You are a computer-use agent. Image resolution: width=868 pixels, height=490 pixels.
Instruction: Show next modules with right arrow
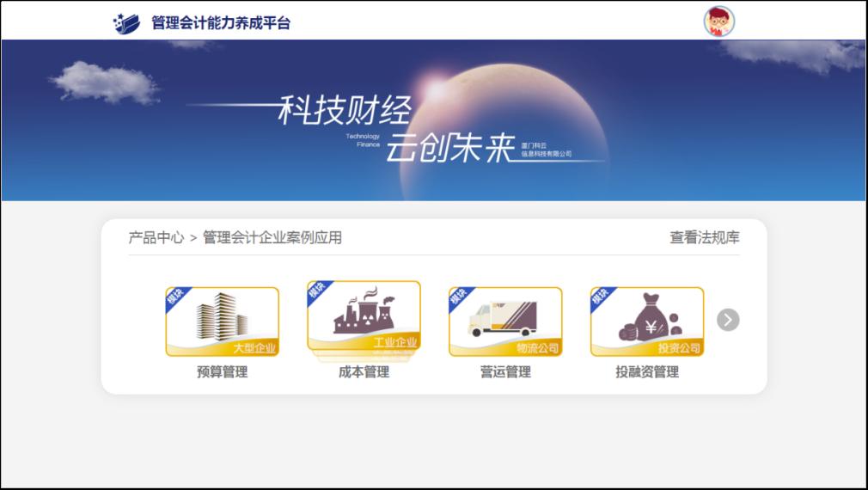[x=728, y=320]
